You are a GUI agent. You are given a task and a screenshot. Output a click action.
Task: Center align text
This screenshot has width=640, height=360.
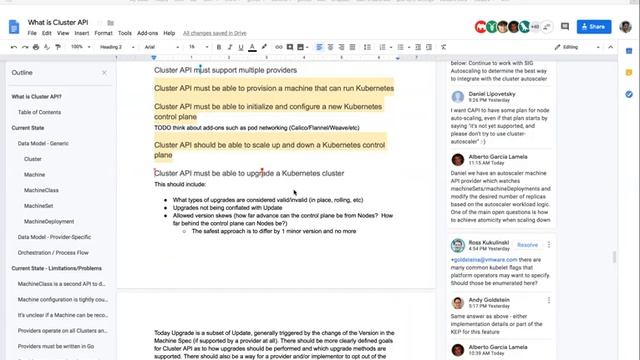pyautogui.click(x=330, y=47)
